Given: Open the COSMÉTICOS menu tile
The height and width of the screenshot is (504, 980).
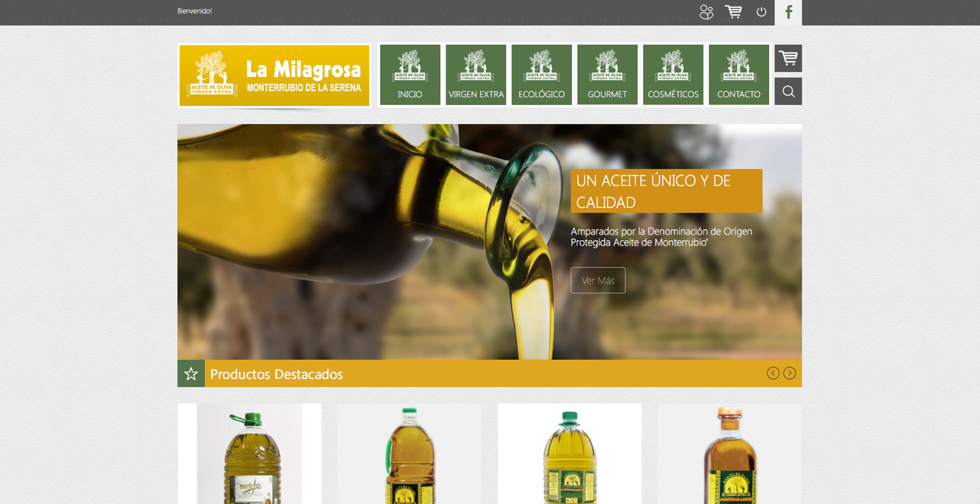Looking at the screenshot, I should [x=673, y=75].
